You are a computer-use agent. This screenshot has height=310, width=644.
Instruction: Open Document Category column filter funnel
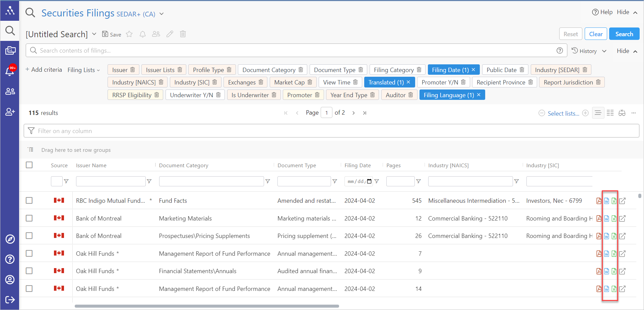coord(268,181)
